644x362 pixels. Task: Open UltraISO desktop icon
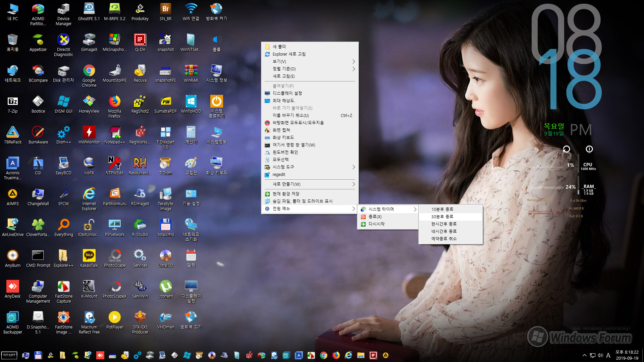(165, 258)
